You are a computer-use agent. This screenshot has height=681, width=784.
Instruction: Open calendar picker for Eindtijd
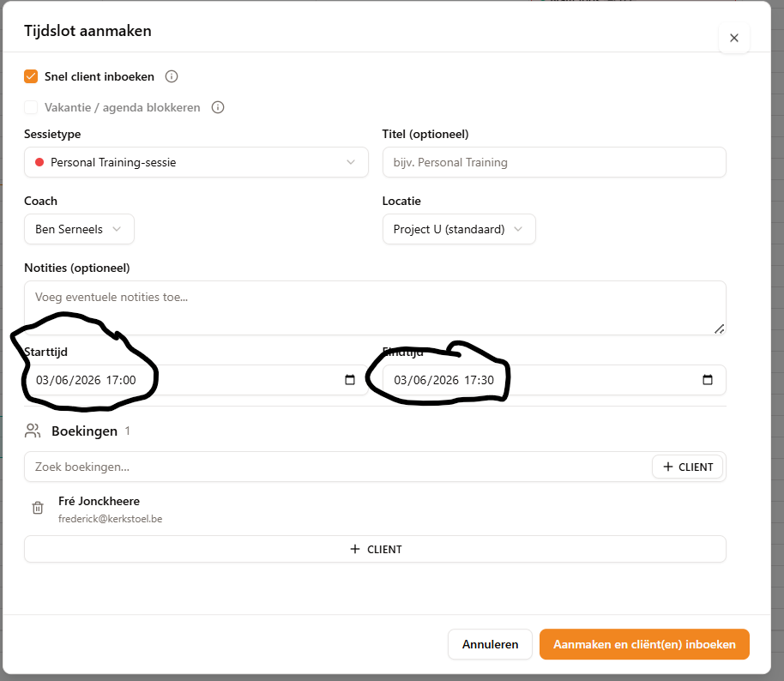[708, 380]
